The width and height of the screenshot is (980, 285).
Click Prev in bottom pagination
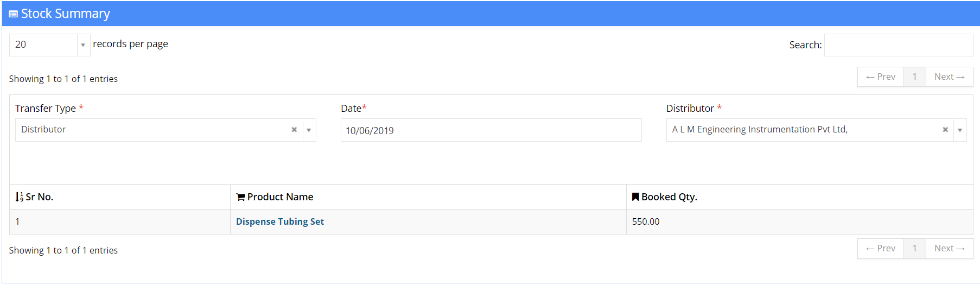coord(881,249)
